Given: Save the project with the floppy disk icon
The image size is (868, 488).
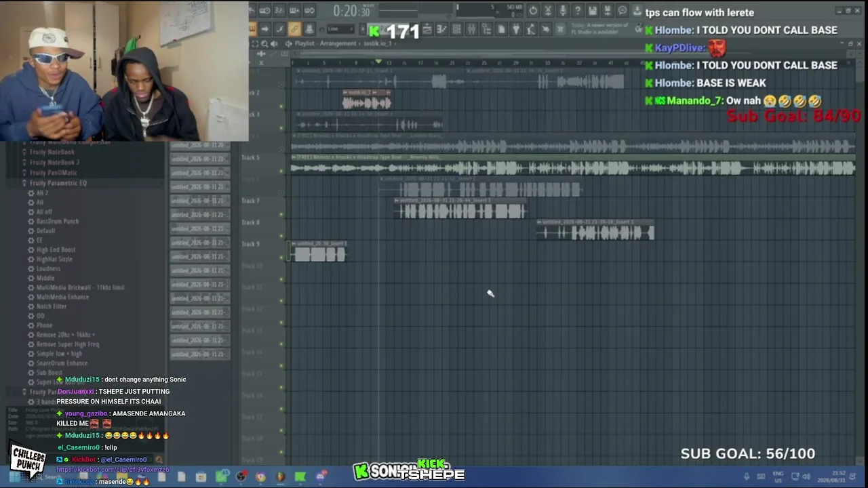Looking at the screenshot, I should pyautogui.click(x=593, y=10).
